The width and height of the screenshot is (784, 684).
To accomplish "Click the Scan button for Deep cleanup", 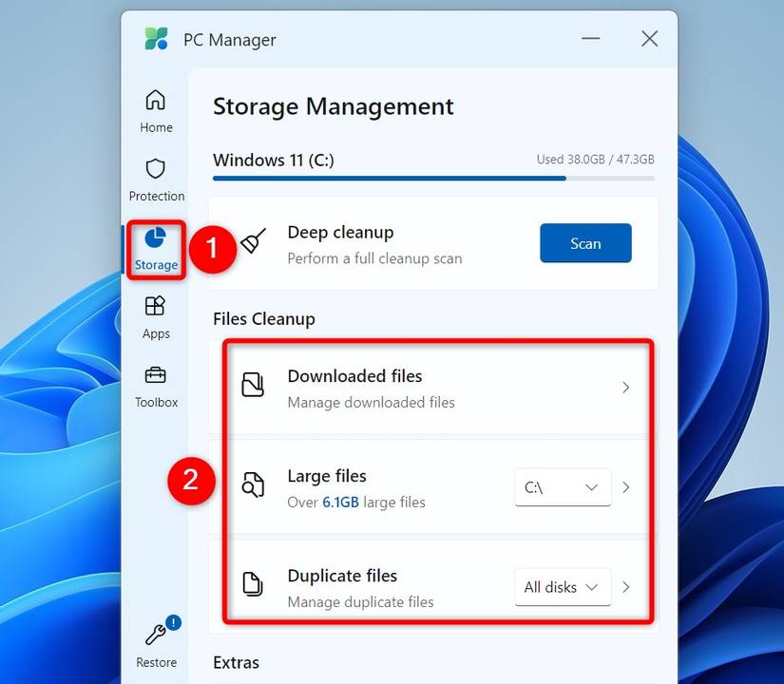I will [585, 243].
